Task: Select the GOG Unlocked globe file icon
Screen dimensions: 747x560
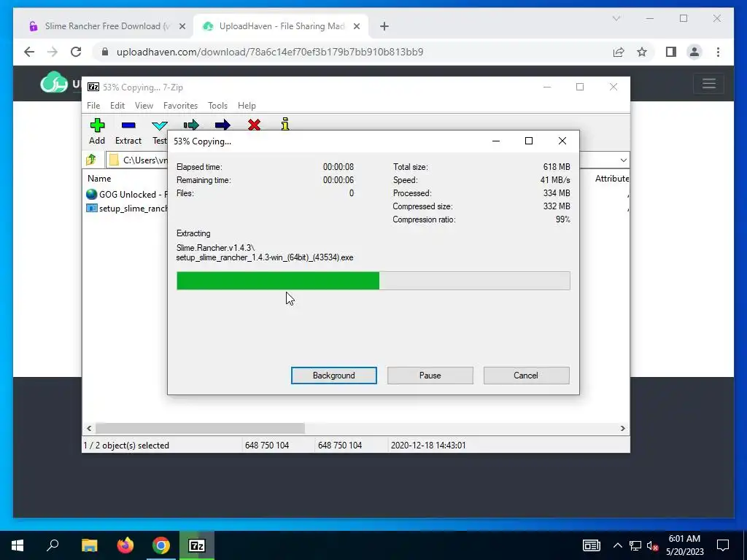Action: (x=91, y=194)
